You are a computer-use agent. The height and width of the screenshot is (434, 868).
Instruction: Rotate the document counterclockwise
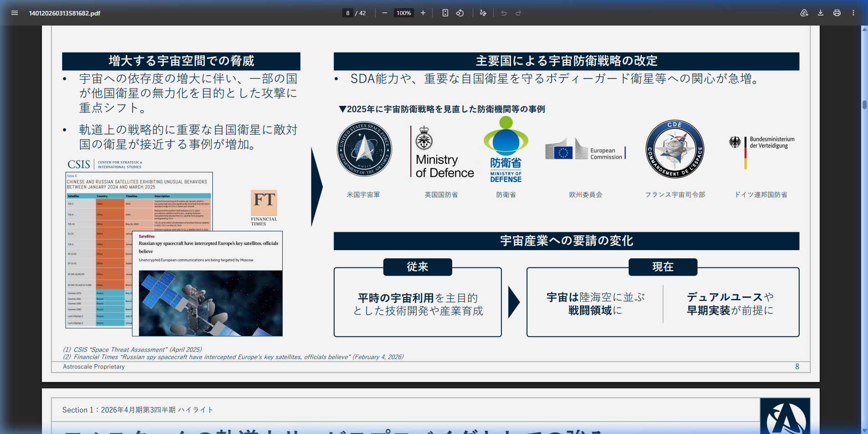(460, 13)
